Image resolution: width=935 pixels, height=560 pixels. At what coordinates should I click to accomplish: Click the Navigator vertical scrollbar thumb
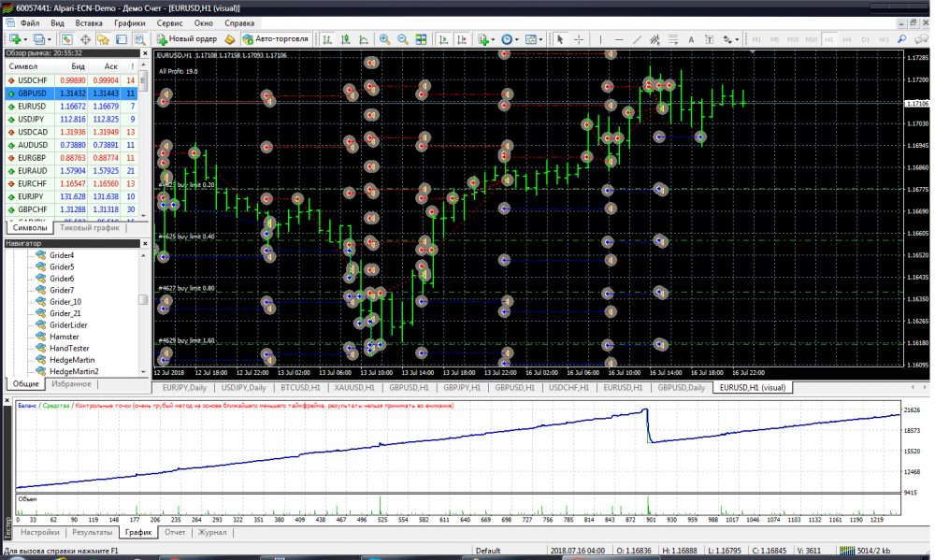[143, 300]
